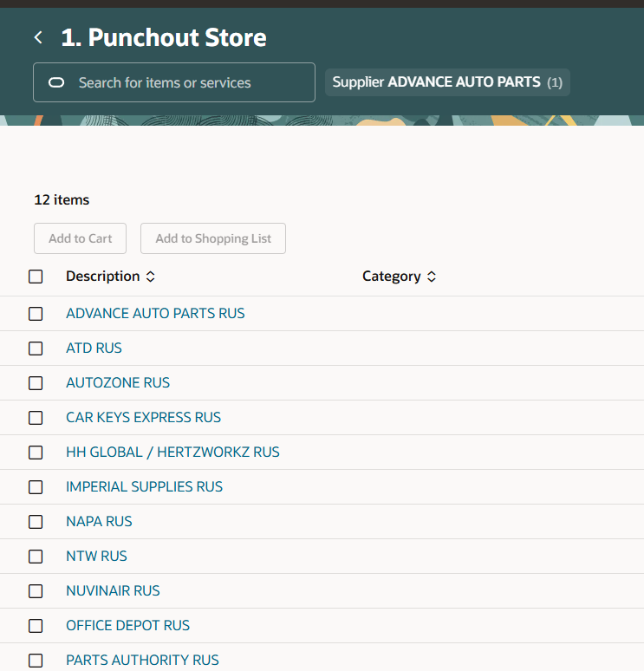Viewport: 644px width, 671px height.
Task: Click the 12 items count text
Action: pyautogui.click(x=62, y=200)
